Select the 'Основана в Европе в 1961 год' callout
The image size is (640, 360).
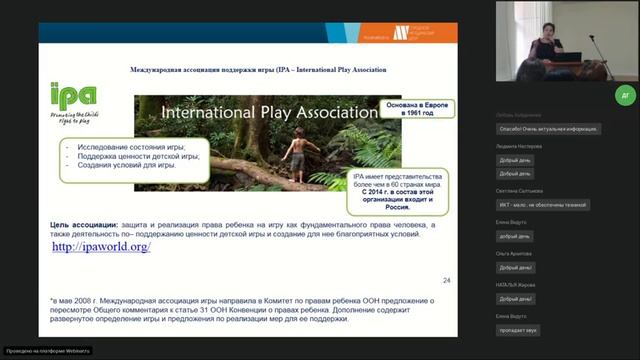[417, 109]
